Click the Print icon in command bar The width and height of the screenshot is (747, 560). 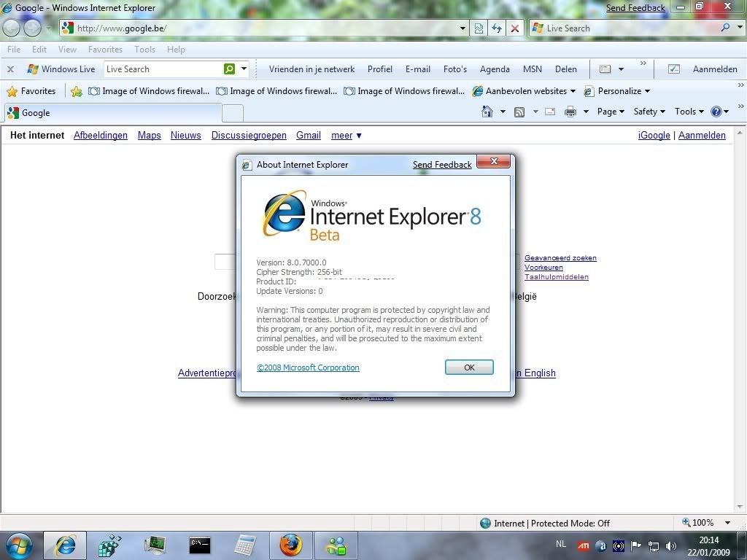pyautogui.click(x=570, y=112)
